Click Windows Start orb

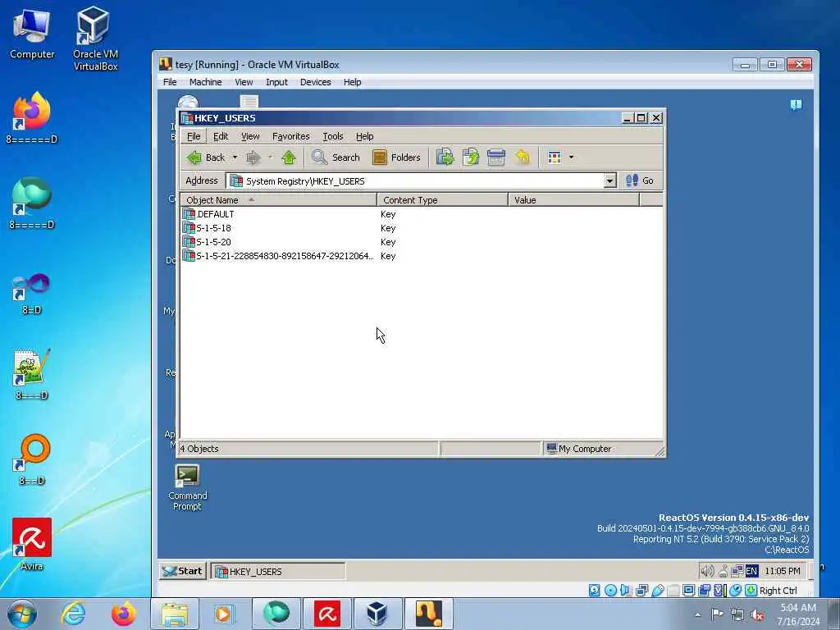22,614
